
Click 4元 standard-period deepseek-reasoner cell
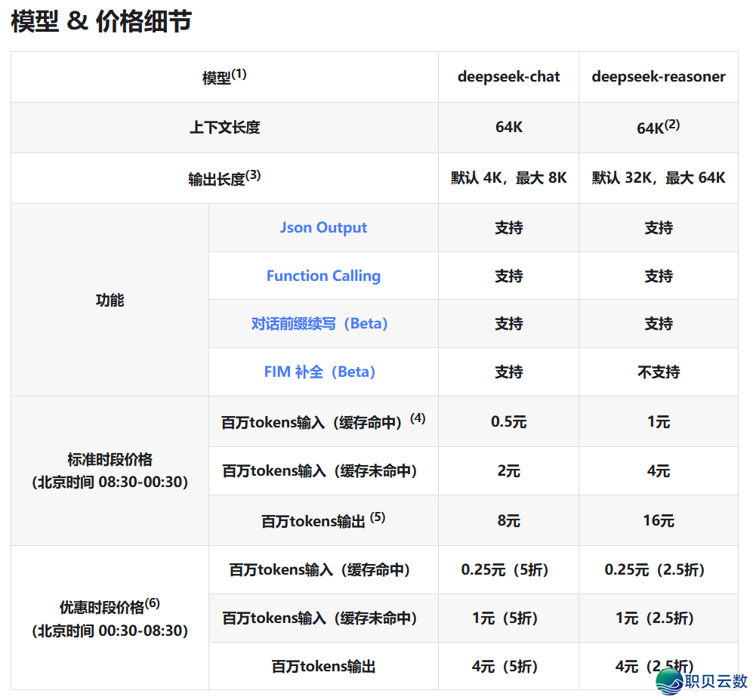[x=659, y=470]
